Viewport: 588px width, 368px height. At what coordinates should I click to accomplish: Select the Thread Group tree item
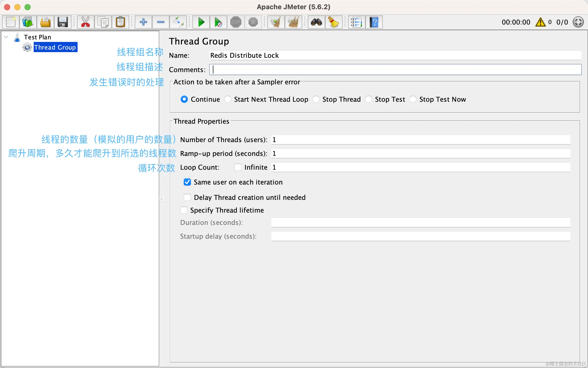point(55,47)
